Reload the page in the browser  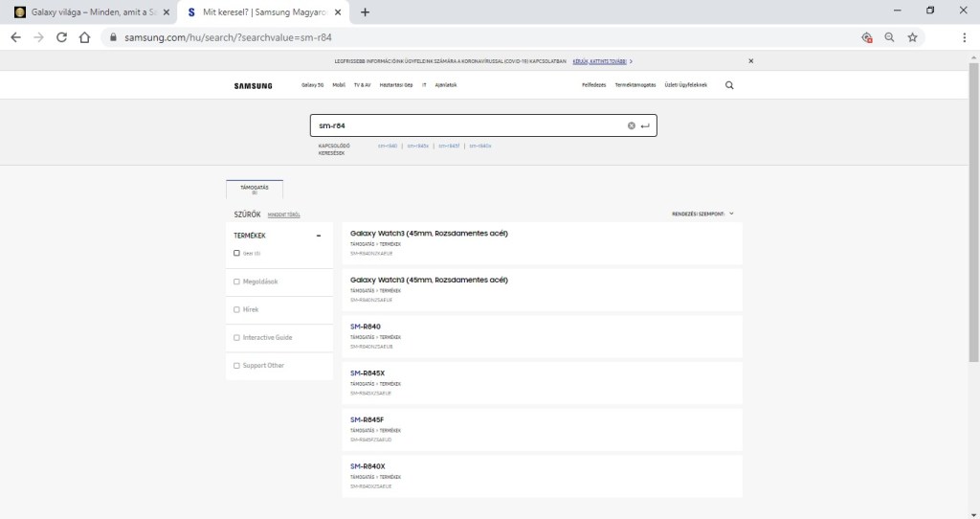click(62, 37)
